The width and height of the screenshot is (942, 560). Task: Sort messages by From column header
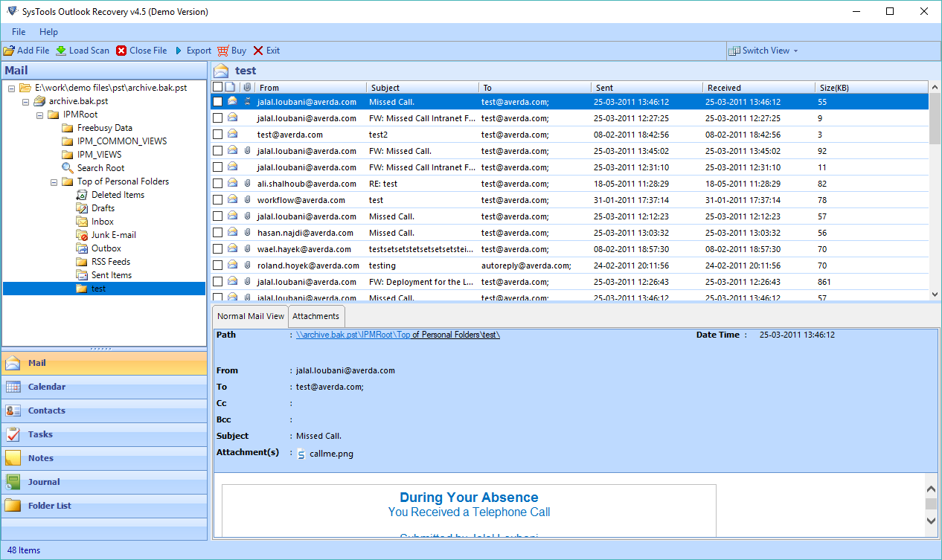click(x=311, y=88)
